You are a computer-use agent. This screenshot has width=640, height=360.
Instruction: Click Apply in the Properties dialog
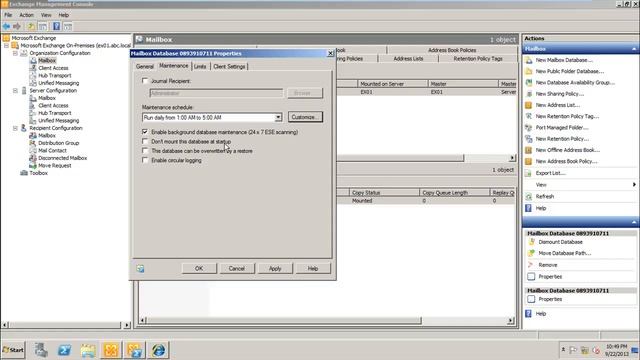[x=275, y=269]
